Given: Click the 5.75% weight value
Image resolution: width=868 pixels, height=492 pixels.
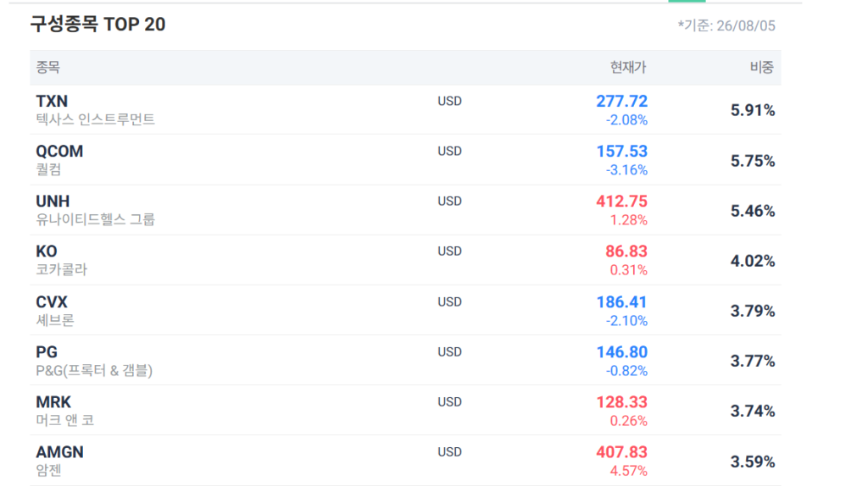Looking at the screenshot, I should pos(753,161).
